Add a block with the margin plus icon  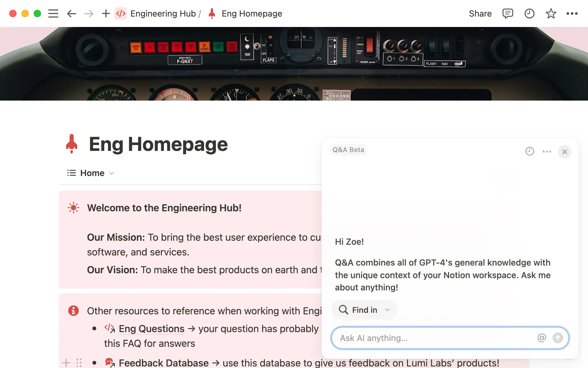coord(67,362)
